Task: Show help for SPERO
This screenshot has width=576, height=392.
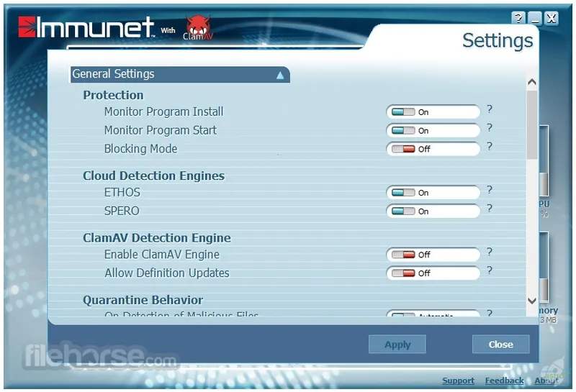Action: pos(490,209)
